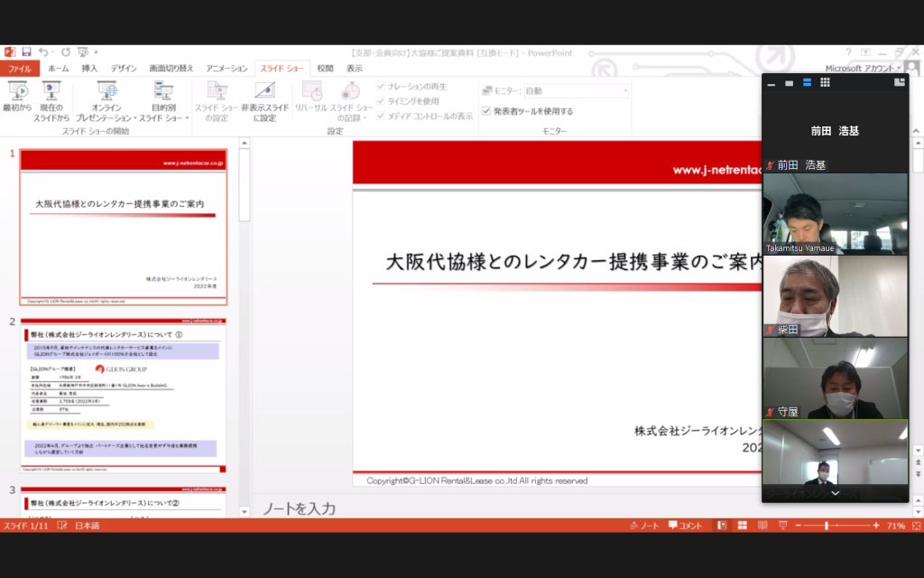Click the Save icon in the quick access toolbar
This screenshot has height=578, width=924.
coord(26,51)
